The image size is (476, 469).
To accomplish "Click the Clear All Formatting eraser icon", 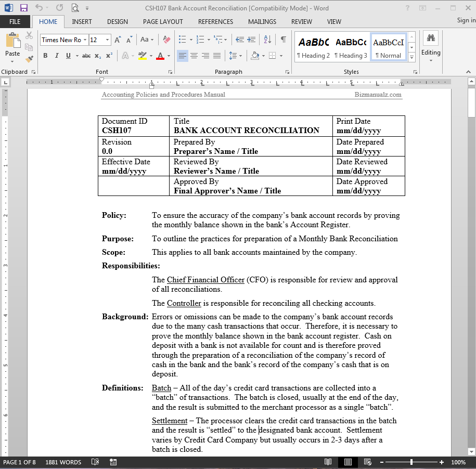I will [166, 40].
